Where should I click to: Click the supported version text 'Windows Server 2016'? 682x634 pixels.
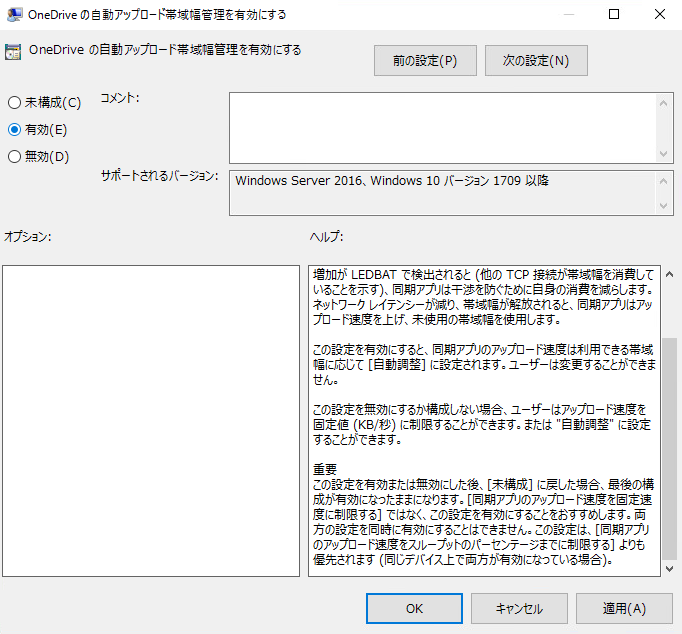298,180
